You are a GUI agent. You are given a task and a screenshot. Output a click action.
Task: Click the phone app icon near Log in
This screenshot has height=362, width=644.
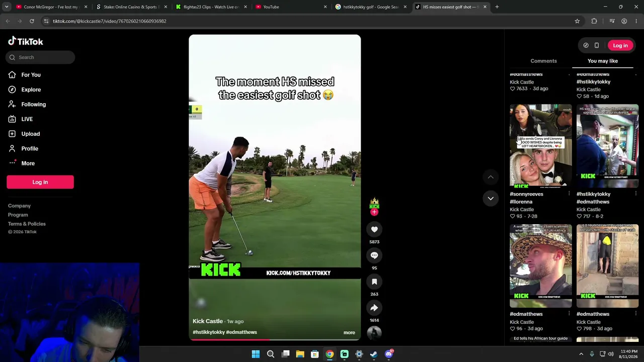tap(597, 45)
